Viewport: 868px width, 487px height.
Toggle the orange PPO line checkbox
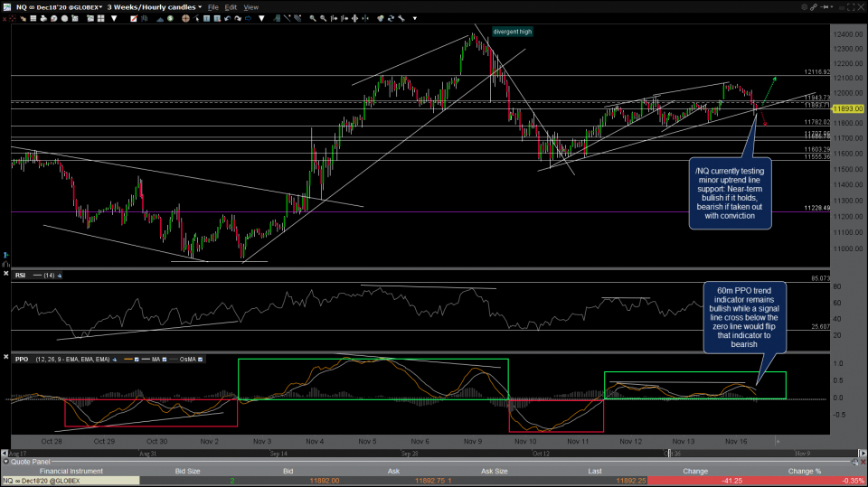point(137,360)
